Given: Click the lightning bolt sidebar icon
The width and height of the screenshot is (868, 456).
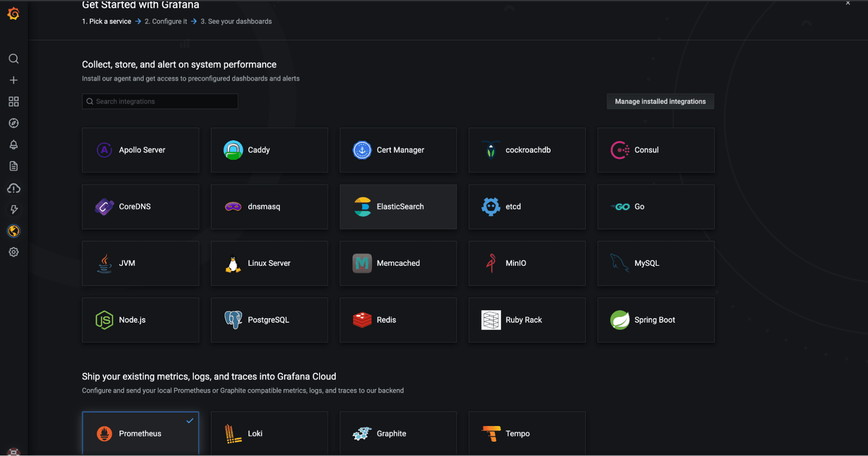Looking at the screenshot, I should point(13,209).
